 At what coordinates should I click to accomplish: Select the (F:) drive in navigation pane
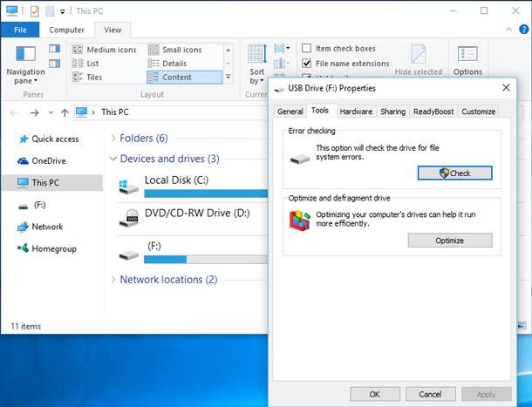click(x=32, y=205)
